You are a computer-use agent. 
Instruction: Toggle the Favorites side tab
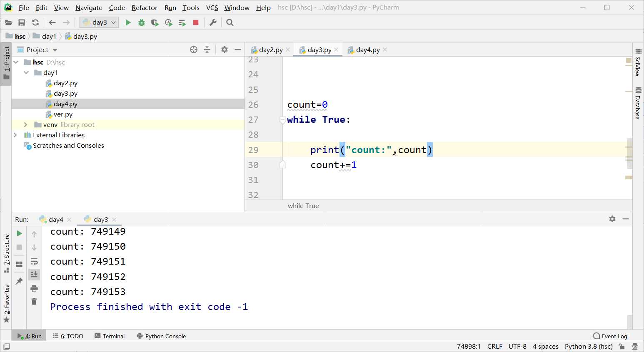6,303
